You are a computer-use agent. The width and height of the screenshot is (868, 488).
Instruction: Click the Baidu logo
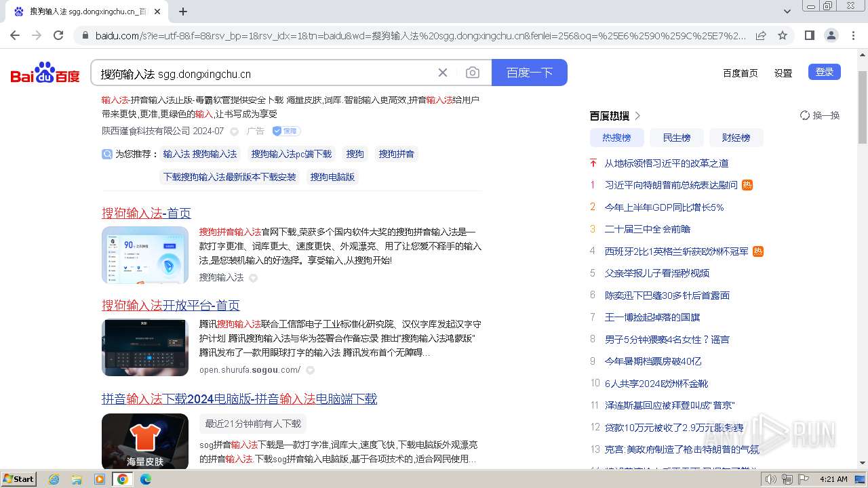point(45,73)
